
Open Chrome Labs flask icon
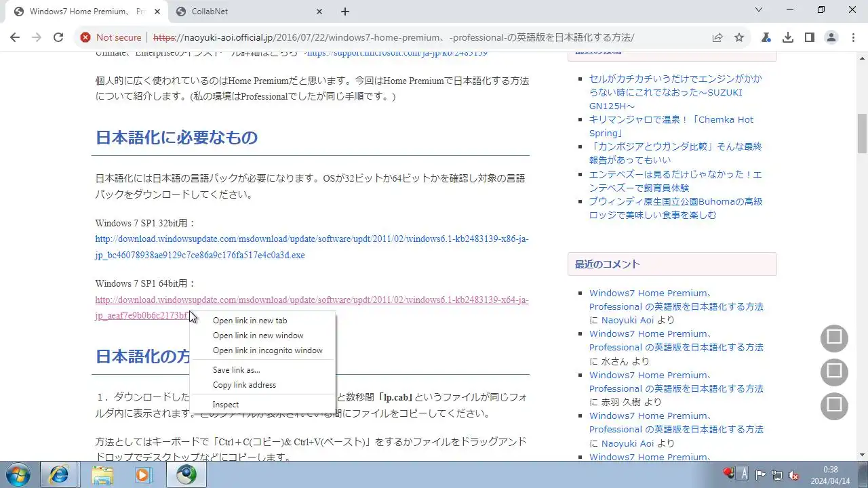point(766,38)
